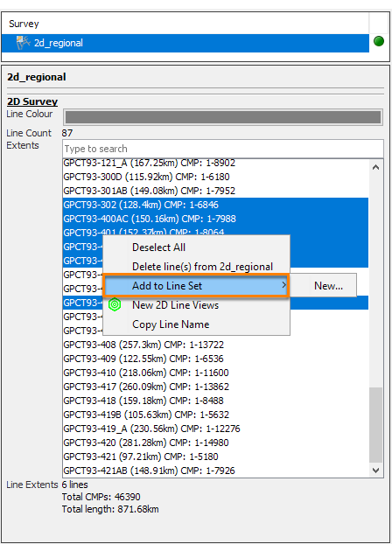Click the scroll down arrow of line list

tap(375, 471)
